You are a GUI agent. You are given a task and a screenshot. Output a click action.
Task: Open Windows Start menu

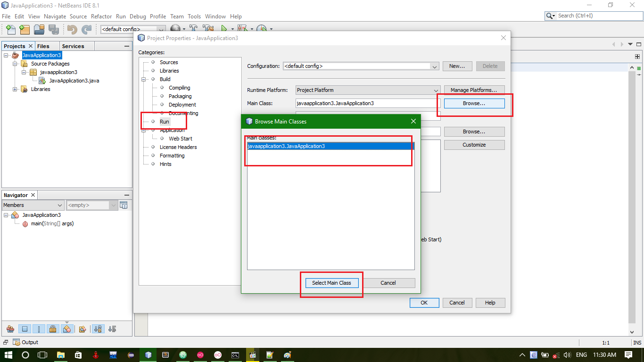8,355
